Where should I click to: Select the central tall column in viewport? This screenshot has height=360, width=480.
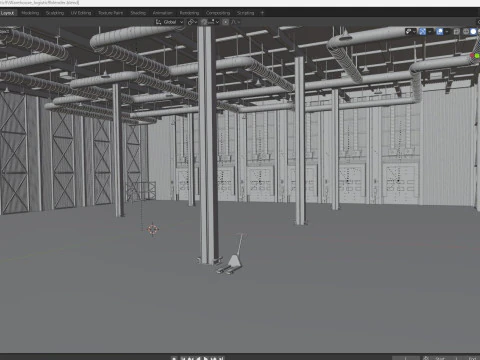209,145
